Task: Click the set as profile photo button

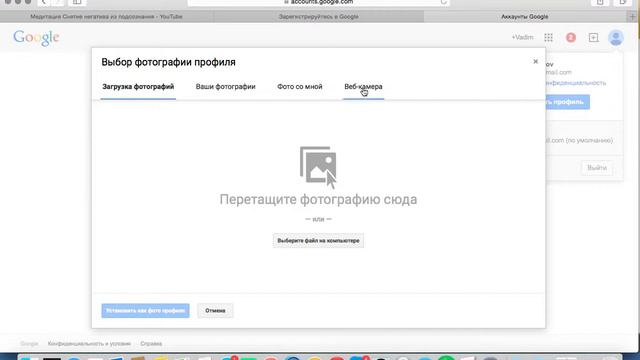Action: point(145,311)
